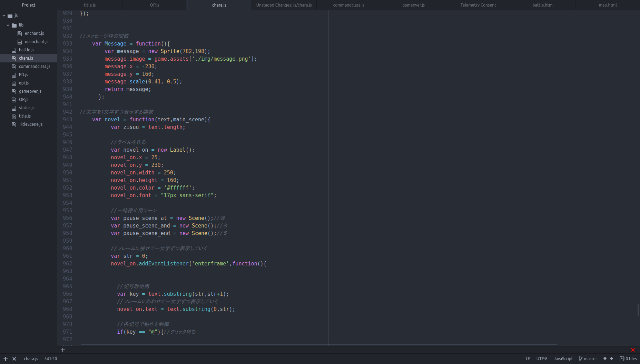
Task: Switch to commandclass.js tab
Action: click(x=349, y=5)
